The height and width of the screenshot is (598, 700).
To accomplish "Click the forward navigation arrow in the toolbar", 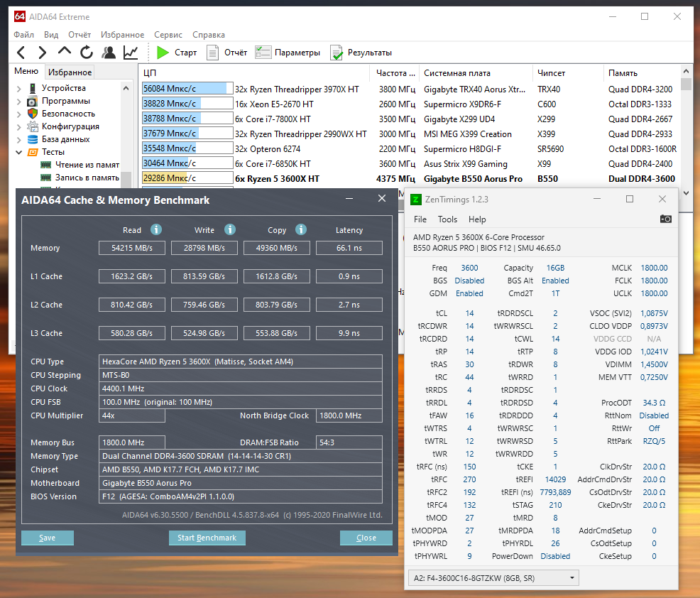I will (x=43, y=53).
